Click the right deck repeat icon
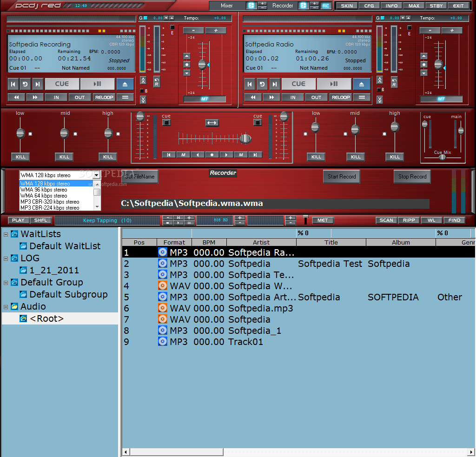Viewport: 476px width, 457px height. point(262,84)
